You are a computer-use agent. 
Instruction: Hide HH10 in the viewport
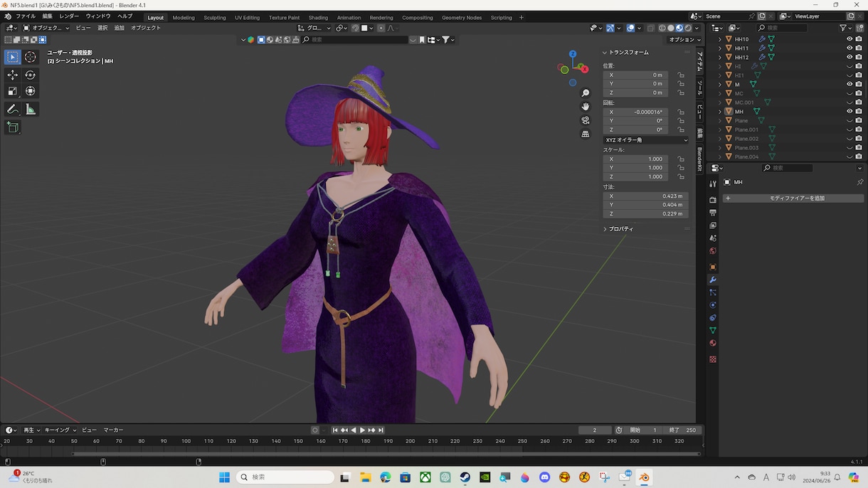850,39
